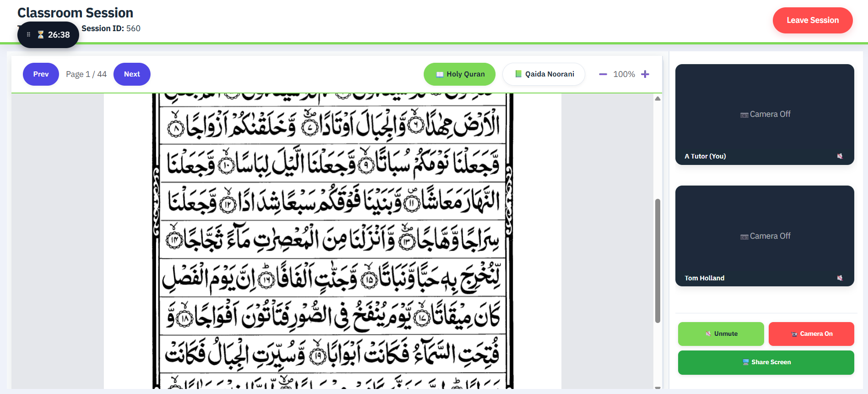868x394 pixels.
Task: Click the zoom out minus icon
Action: coord(603,74)
